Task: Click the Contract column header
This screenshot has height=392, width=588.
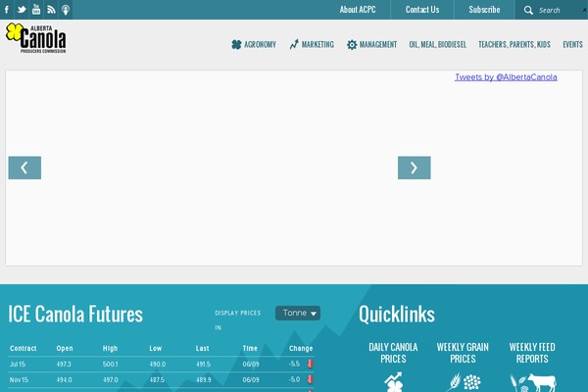Action: pyautogui.click(x=23, y=348)
